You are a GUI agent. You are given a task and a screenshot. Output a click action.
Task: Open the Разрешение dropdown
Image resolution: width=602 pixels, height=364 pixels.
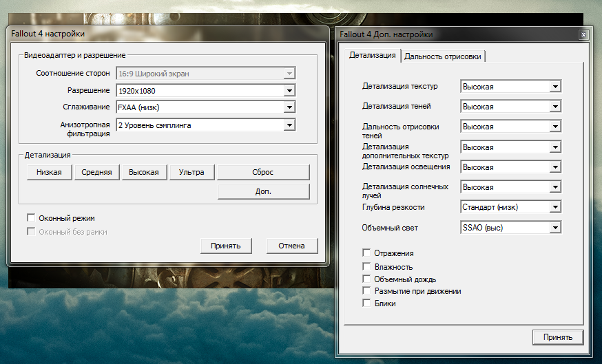[289, 90]
